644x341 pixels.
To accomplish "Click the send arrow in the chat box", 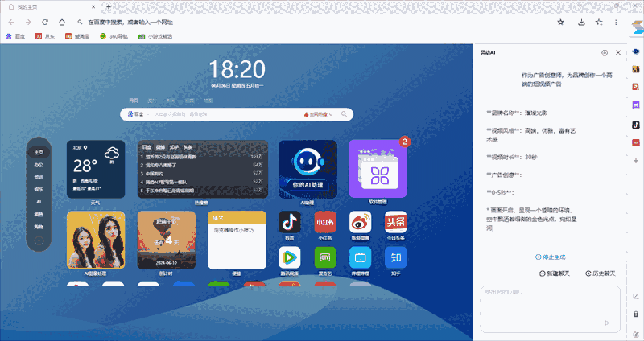I will pyautogui.click(x=608, y=323).
